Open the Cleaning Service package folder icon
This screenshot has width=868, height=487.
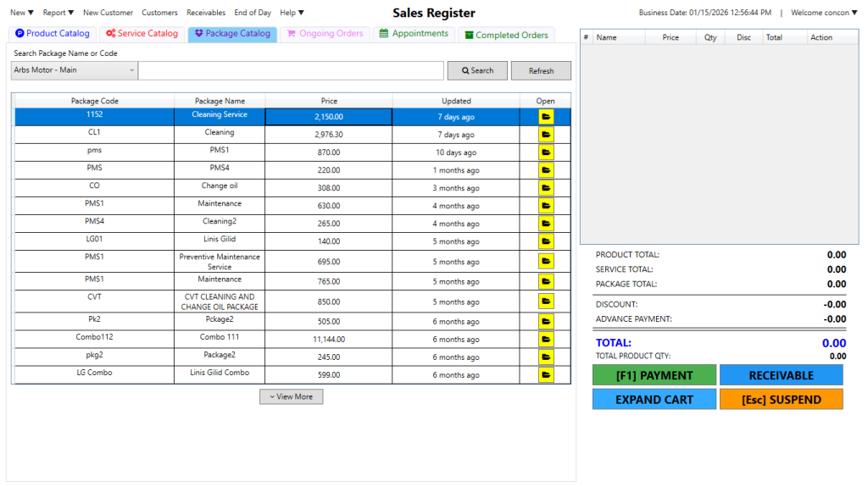pyautogui.click(x=546, y=117)
